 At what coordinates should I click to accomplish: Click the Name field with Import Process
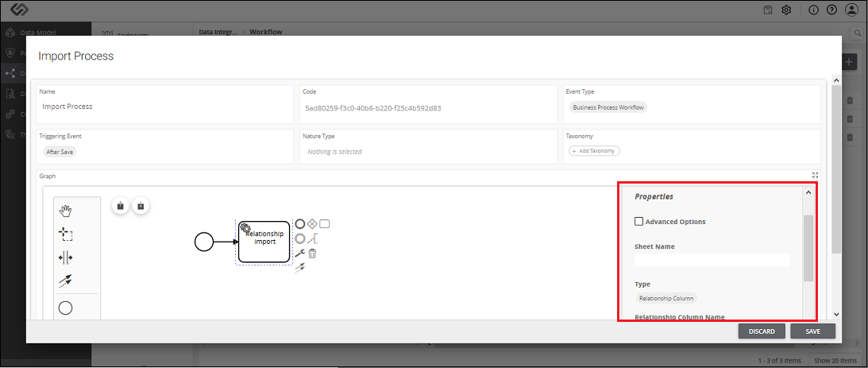(165, 107)
